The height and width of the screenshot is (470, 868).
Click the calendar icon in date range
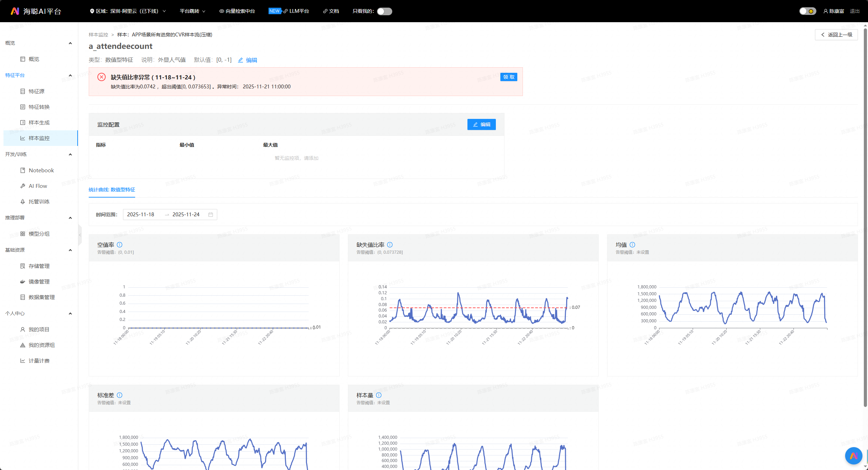[211, 215]
